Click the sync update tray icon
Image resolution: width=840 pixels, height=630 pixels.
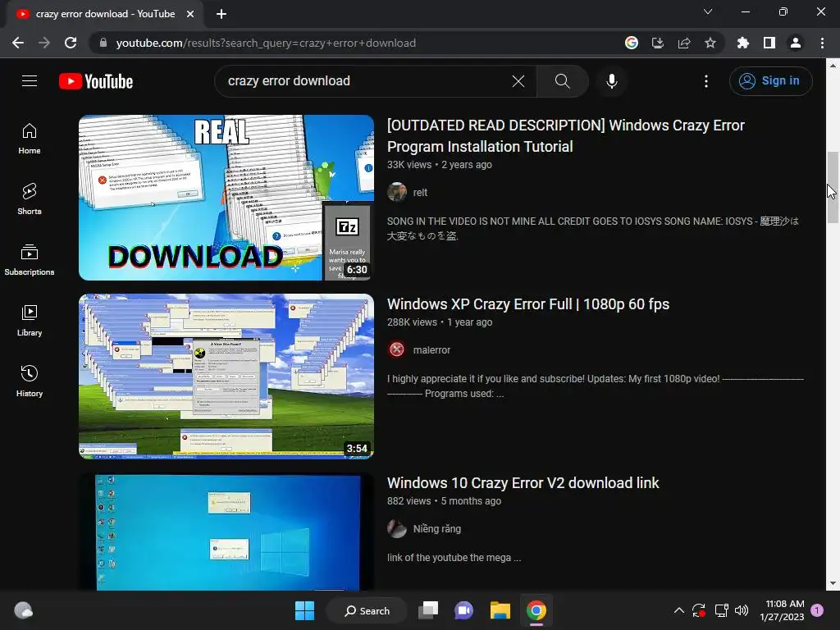699,610
